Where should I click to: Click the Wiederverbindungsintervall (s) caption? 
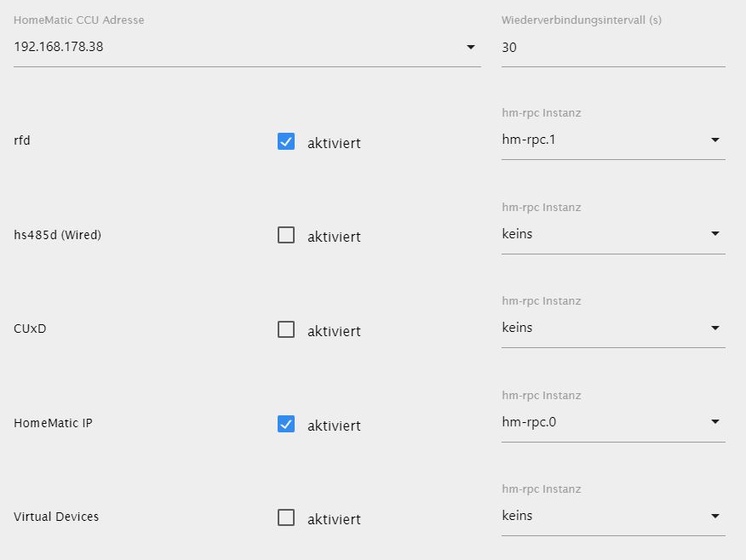coord(582,20)
